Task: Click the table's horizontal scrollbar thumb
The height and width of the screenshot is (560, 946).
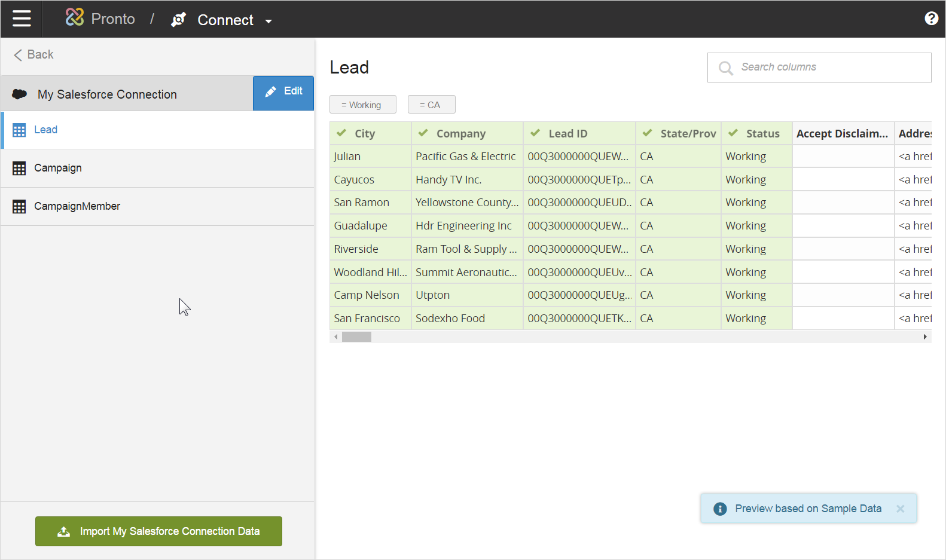Action: [356, 337]
